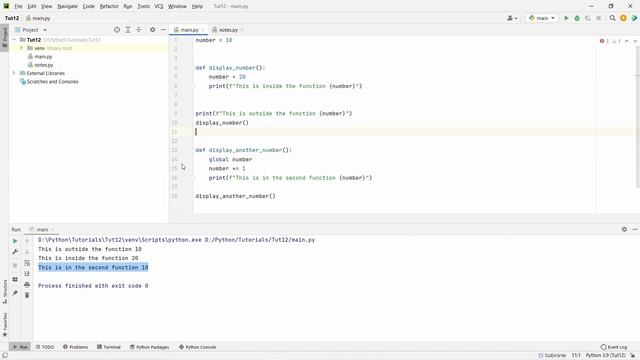The width and height of the screenshot is (640, 360).
Task: Expand all items in the Project panel
Action: [x=128, y=30]
